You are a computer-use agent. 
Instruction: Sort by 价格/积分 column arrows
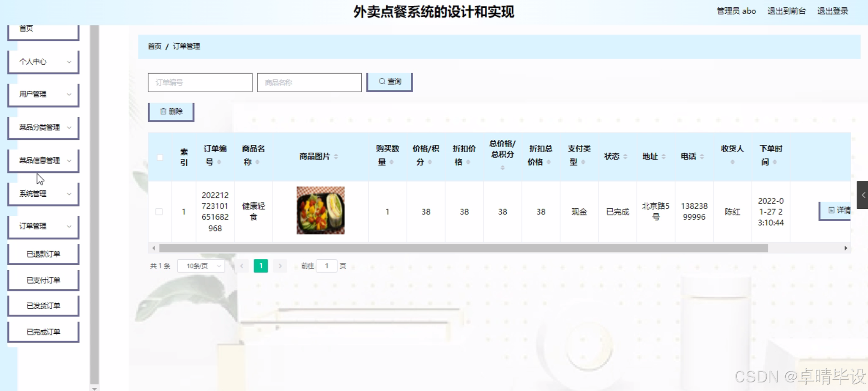pos(429,162)
